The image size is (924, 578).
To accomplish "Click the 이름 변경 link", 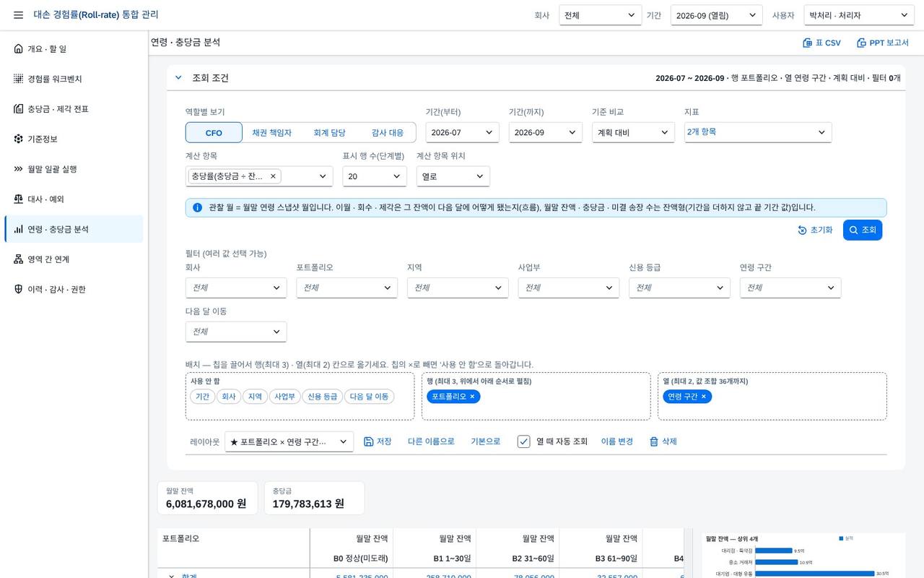I will click(x=617, y=441).
